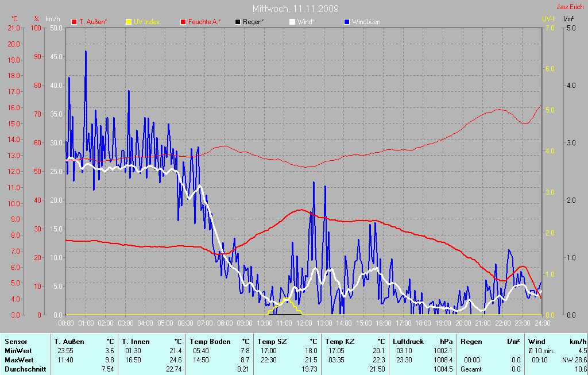
Task: Select the T. Außen column header
Action: 69,342
